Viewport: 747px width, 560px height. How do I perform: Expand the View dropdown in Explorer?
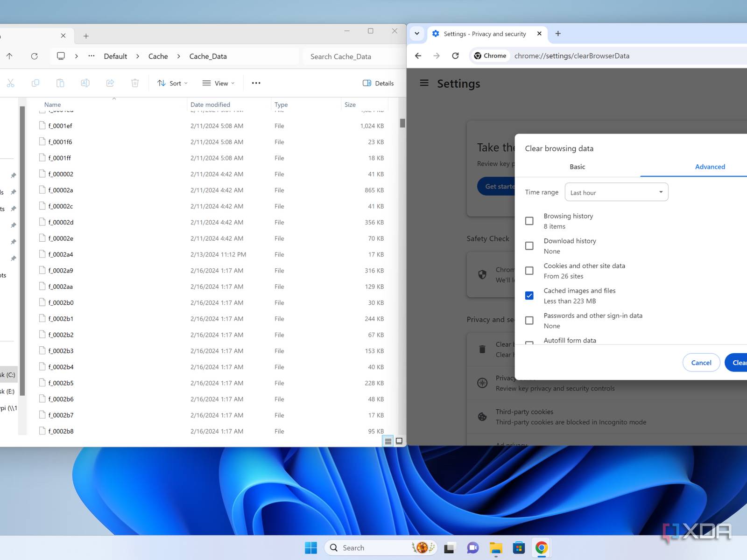(x=218, y=83)
